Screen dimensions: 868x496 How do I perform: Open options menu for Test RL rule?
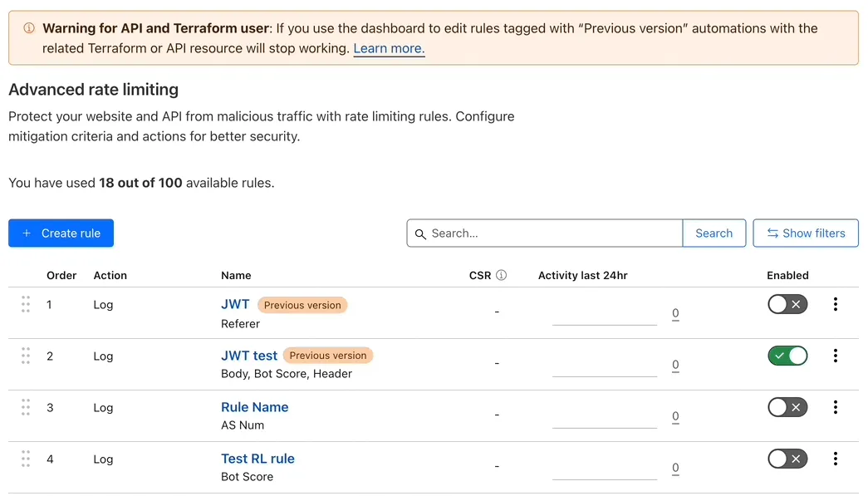pos(836,459)
